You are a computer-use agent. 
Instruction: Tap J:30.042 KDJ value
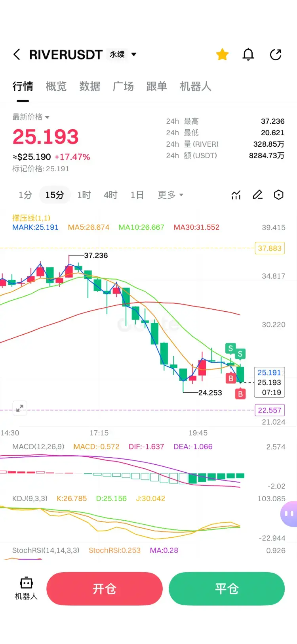pos(150,498)
